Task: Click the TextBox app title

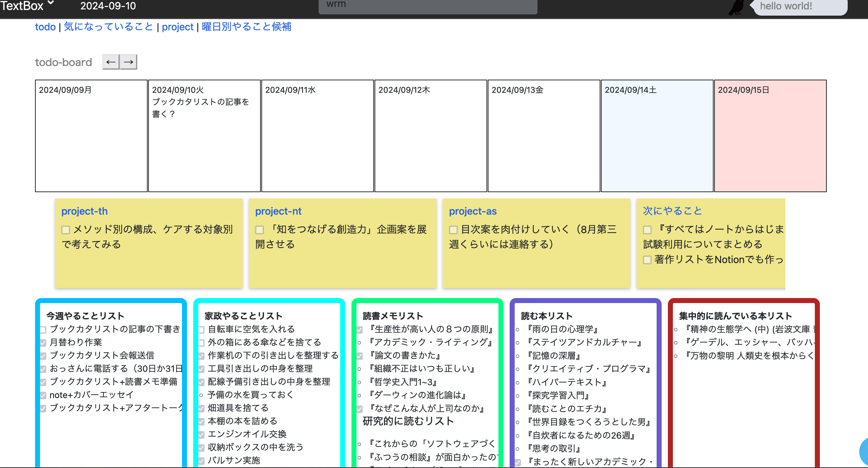Action: tap(22, 6)
